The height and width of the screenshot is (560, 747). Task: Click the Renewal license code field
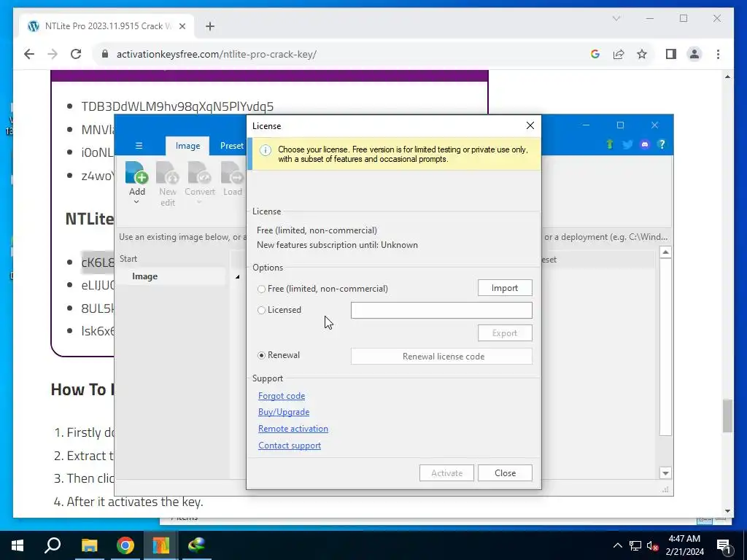441,356
